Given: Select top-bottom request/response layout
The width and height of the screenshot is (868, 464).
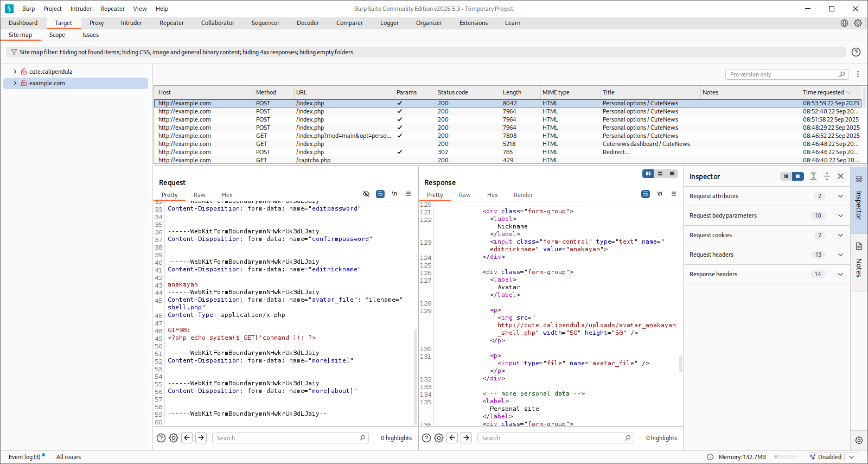Looking at the screenshot, I should pos(660,174).
